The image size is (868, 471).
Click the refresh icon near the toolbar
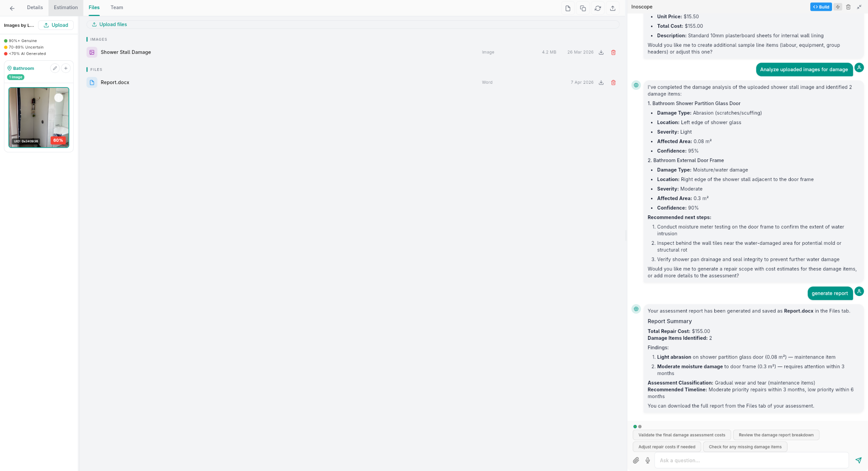point(598,8)
